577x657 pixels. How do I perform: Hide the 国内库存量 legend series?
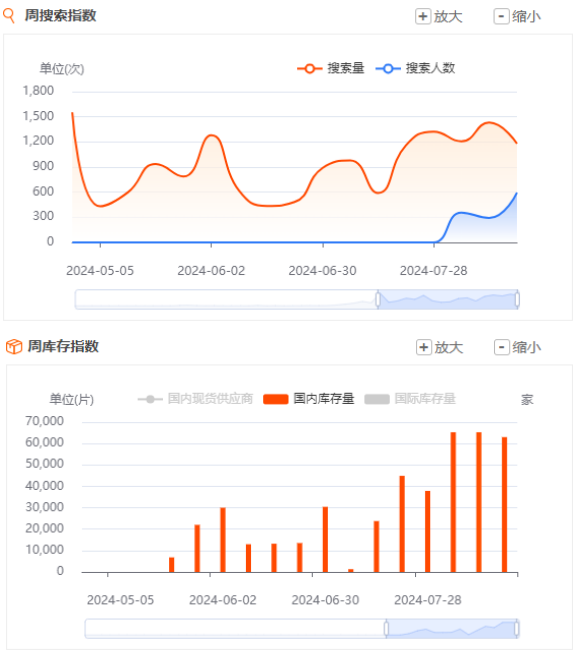tap(309, 398)
